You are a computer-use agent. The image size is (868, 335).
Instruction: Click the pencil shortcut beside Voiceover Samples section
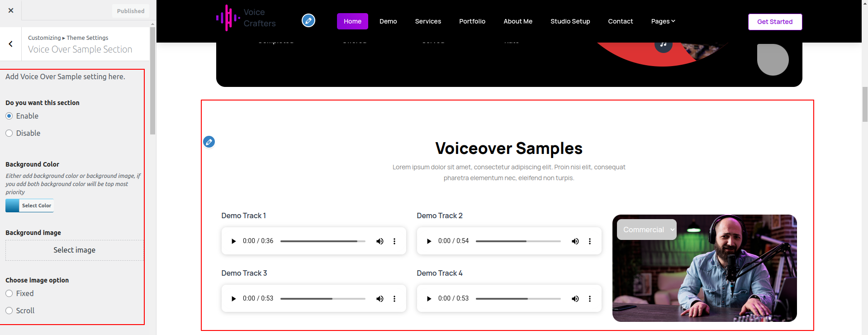click(x=209, y=142)
